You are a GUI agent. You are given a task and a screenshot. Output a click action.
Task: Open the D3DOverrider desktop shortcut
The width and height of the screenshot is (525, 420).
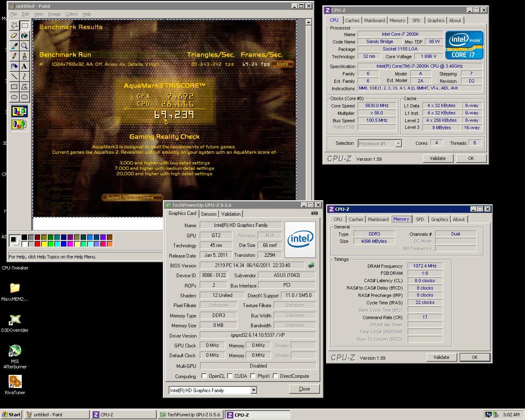(15, 323)
